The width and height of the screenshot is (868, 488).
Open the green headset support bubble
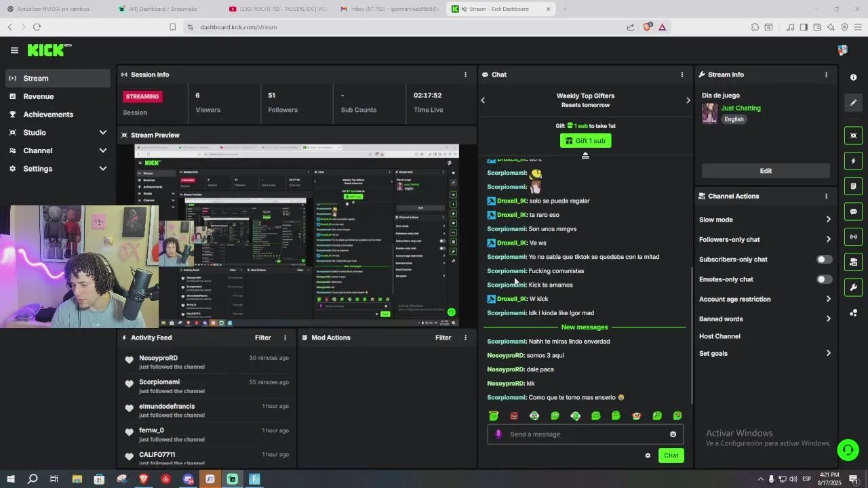[847, 449]
